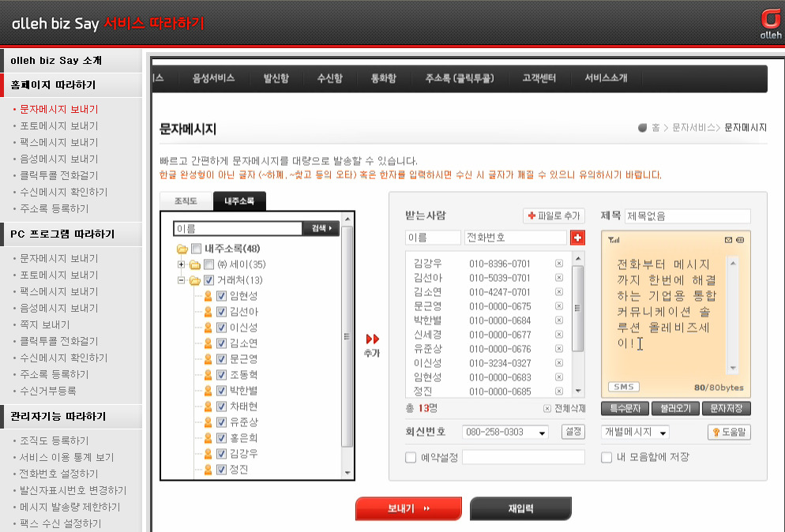Switch to the 조직도 tab
785x532 pixels.
click(x=186, y=201)
